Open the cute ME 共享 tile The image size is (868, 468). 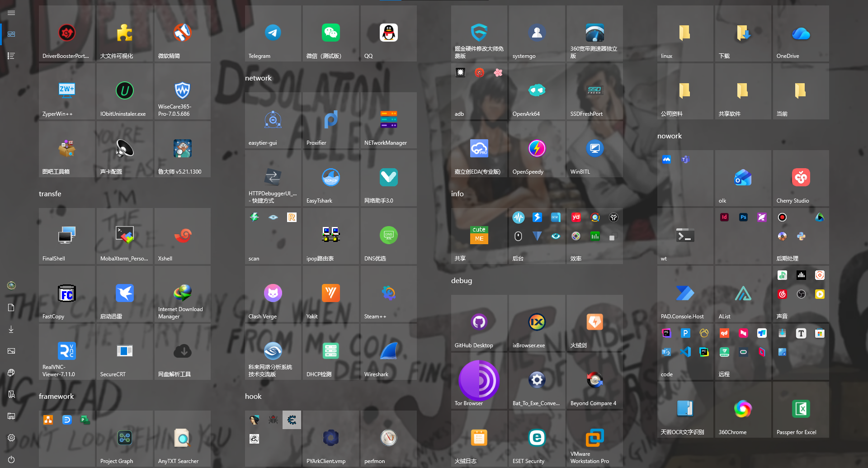pyautogui.click(x=479, y=236)
